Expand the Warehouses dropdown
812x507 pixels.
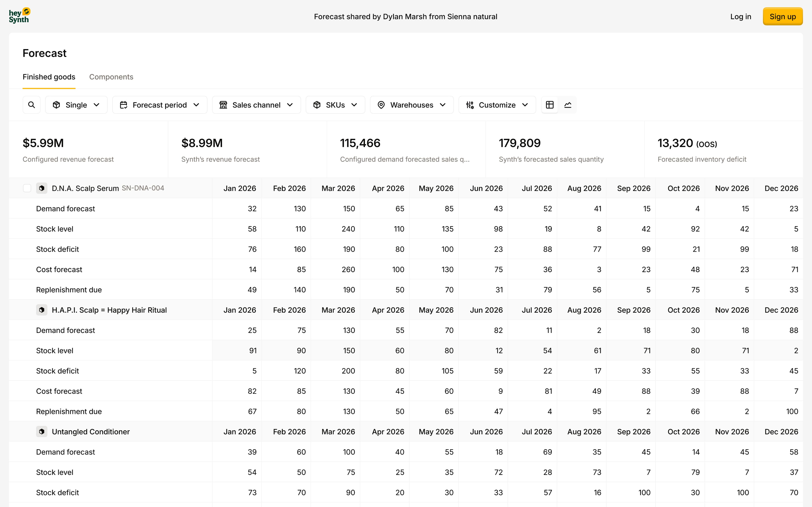(x=412, y=105)
